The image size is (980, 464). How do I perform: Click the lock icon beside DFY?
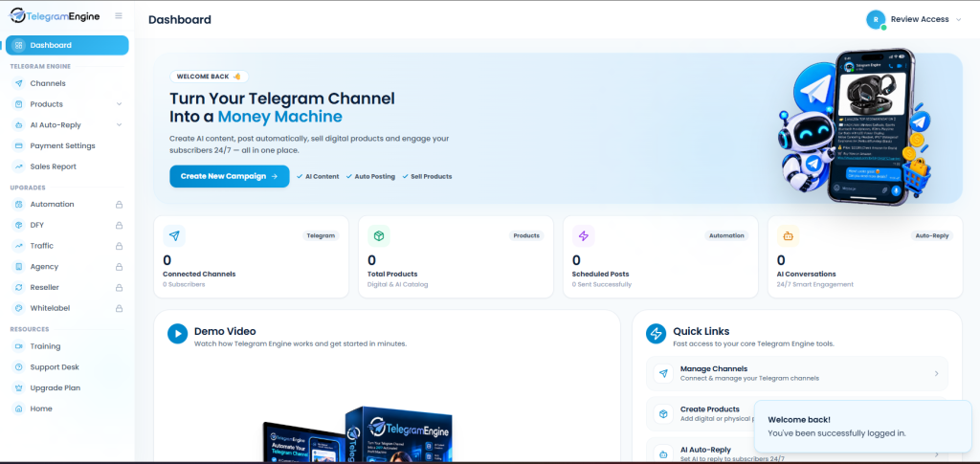pyautogui.click(x=119, y=225)
